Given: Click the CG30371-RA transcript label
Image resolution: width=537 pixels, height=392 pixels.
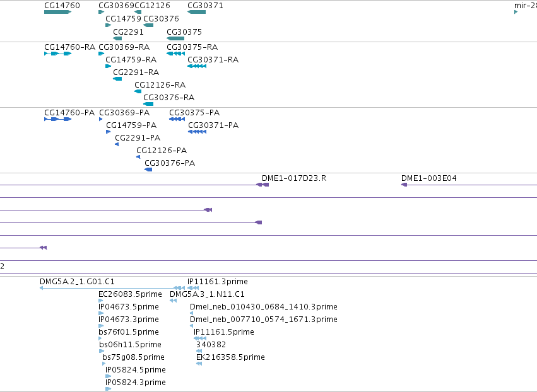Looking at the screenshot, I should pyautogui.click(x=213, y=60).
